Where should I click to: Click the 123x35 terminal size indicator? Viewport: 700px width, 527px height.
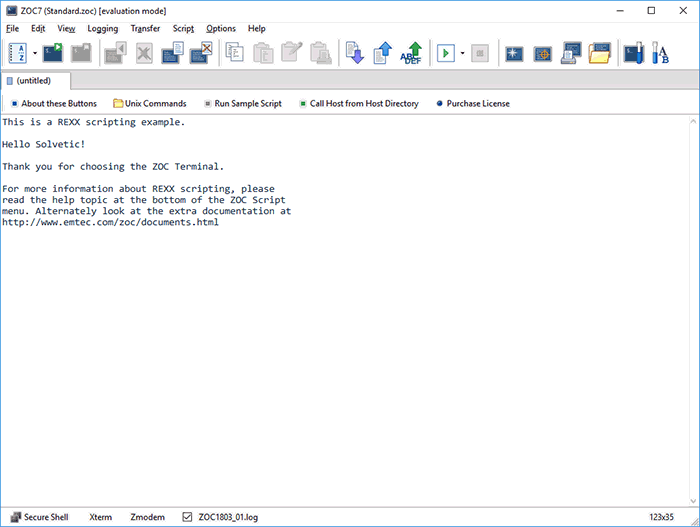coord(661,517)
